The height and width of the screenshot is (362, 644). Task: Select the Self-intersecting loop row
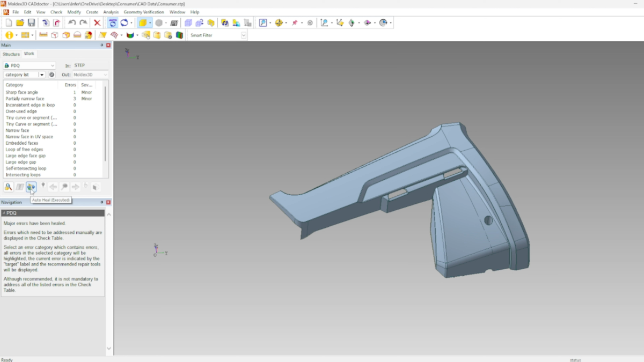(x=54, y=168)
